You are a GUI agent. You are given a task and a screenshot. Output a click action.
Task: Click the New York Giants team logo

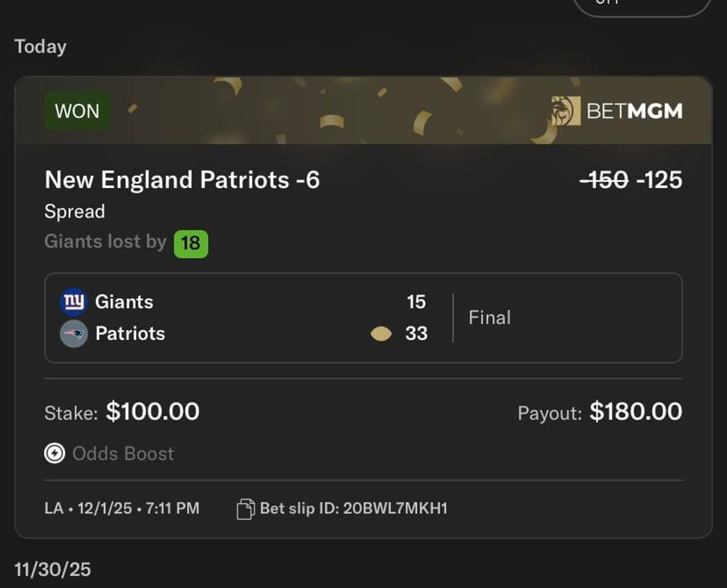pos(74,302)
